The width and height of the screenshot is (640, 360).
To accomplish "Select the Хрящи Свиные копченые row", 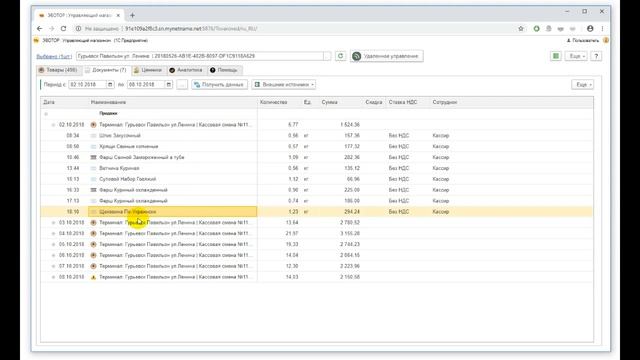I will pos(317,146).
